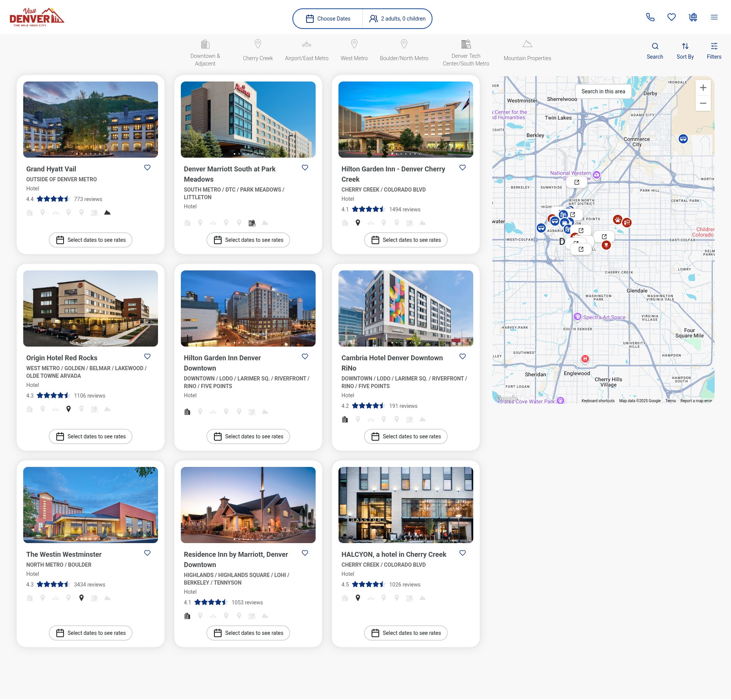Screen dimensions: 731x700
Task: Favorite Origin Hotel Red Rocks
Action: coord(147,356)
